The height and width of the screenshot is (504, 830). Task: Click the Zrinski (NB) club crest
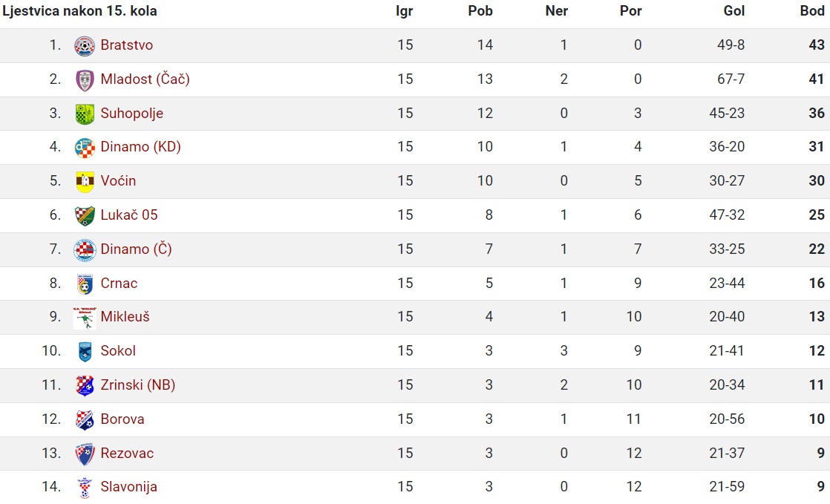coord(85,385)
